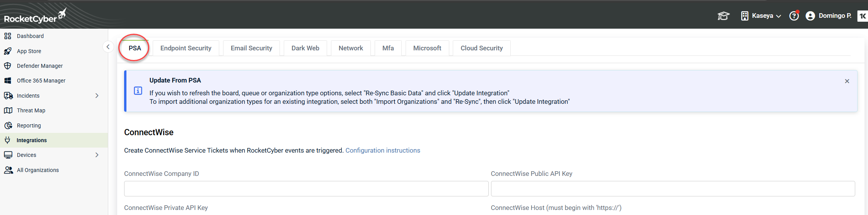Open the graduation cap training icon
The height and width of the screenshot is (215, 868).
[723, 16]
